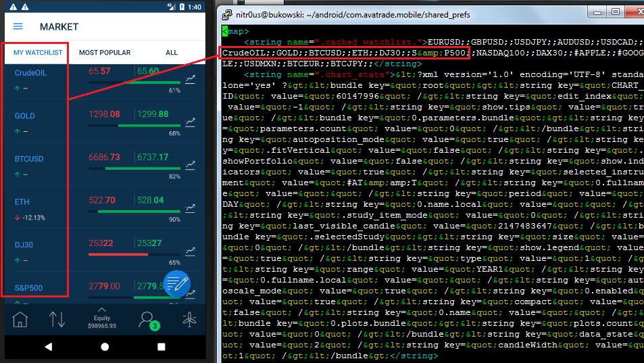The height and width of the screenshot is (363, 644).
Task: Select BTCUSD instrument name
Action: 29,159
